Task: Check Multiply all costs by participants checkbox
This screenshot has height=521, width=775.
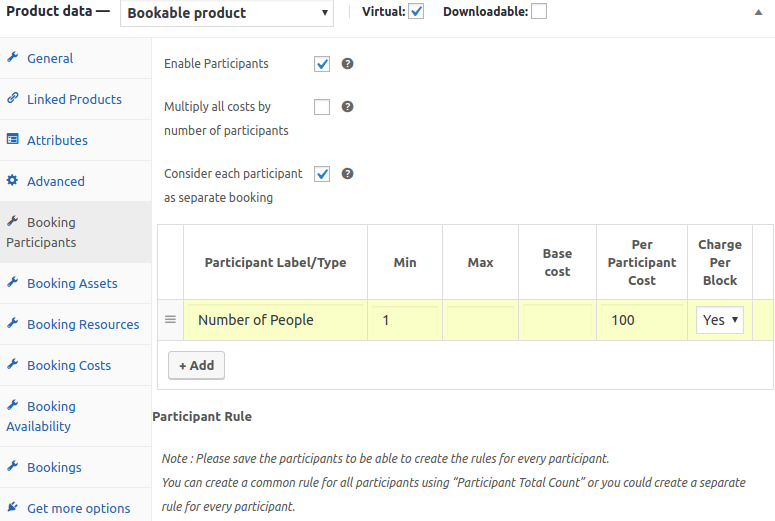Action: click(322, 107)
